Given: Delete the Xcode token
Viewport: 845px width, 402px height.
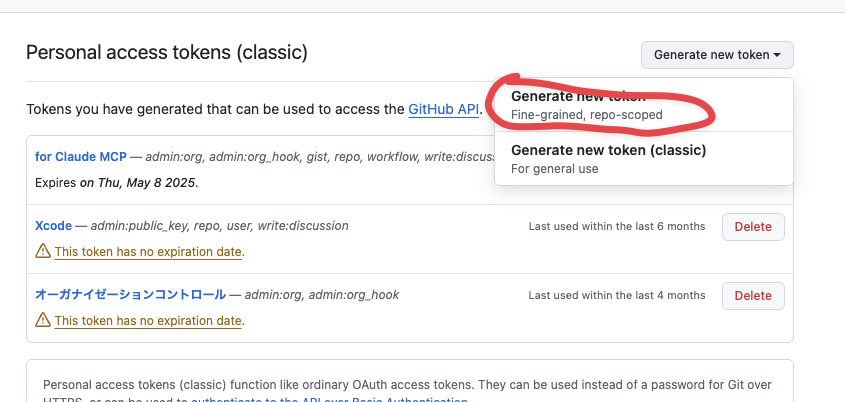Looking at the screenshot, I should point(753,227).
